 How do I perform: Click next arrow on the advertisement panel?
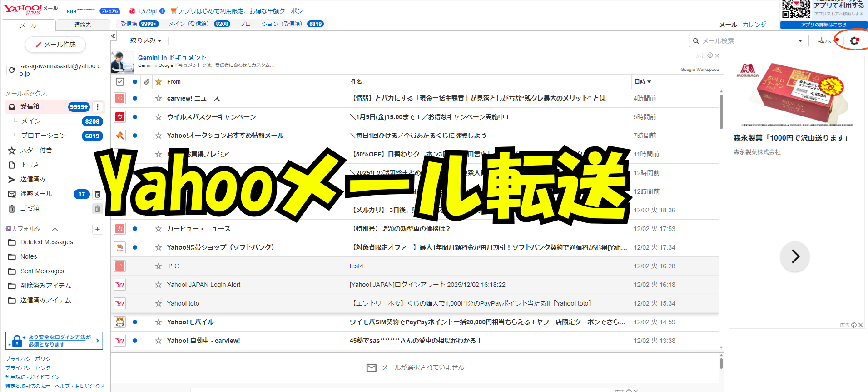click(x=795, y=256)
